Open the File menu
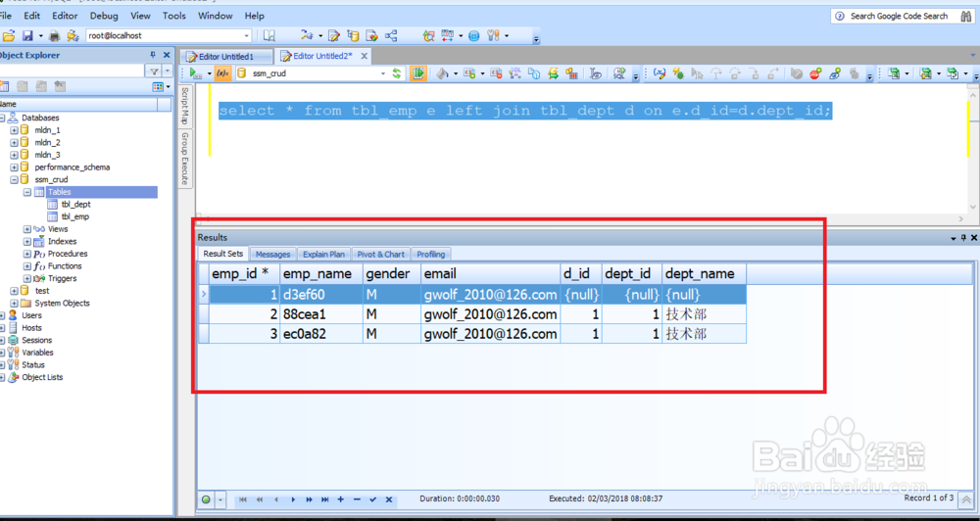The height and width of the screenshot is (521, 980). [x=6, y=16]
